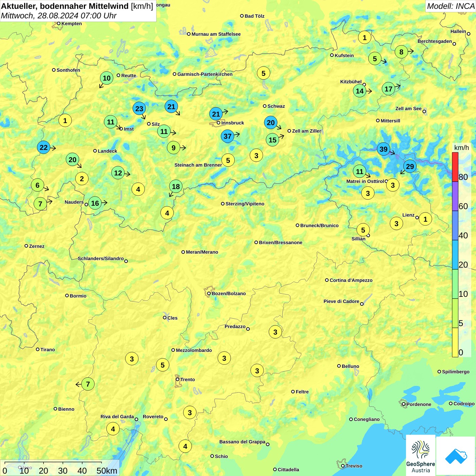The height and width of the screenshot is (476, 476).
Task: Click the Trento city label
Action: pyautogui.click(x=188, y=379)
